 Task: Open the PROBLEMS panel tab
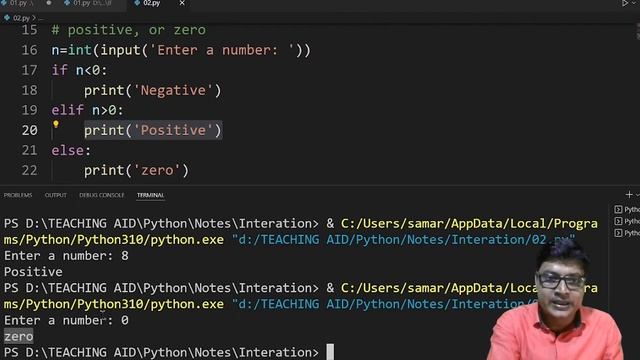(x=18, y=195)
